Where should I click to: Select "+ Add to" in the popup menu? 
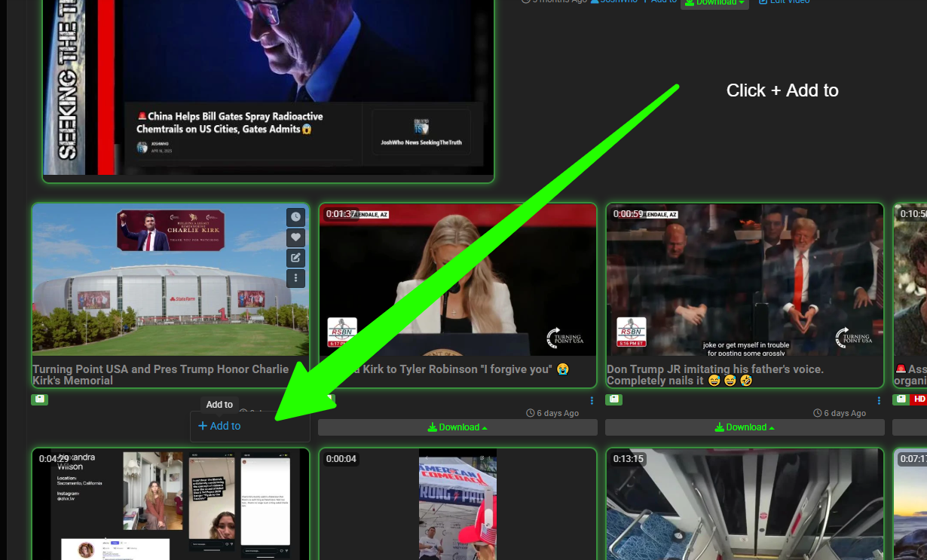pyautogui.click(x=219, y=426)
